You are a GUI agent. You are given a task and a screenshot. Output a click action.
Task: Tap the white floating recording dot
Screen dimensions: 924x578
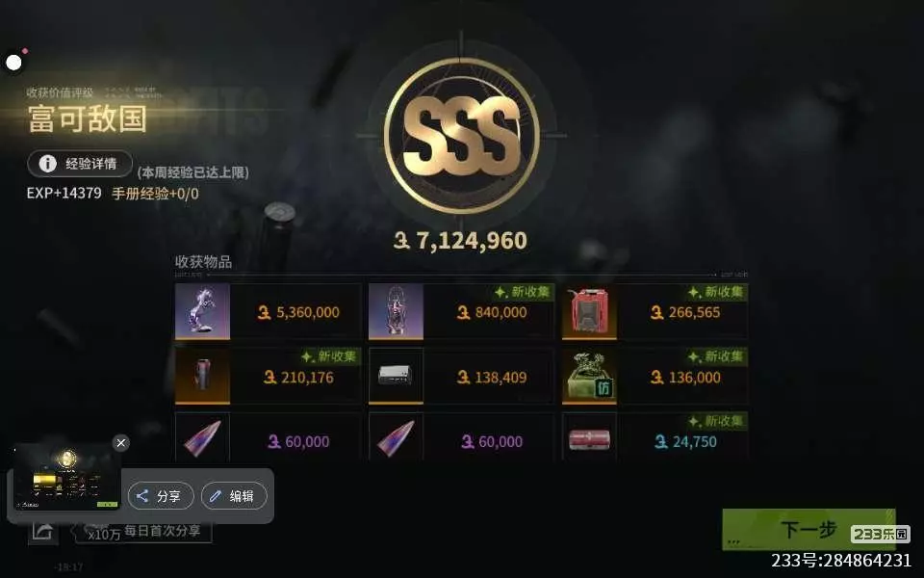tap(13, 62)
